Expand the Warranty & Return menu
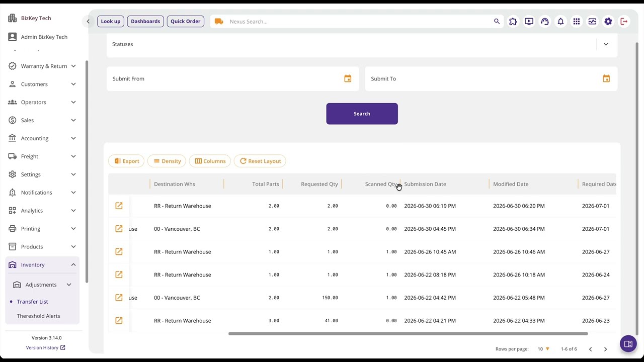Viewport: 644px width, 362px height. [42, 66]
